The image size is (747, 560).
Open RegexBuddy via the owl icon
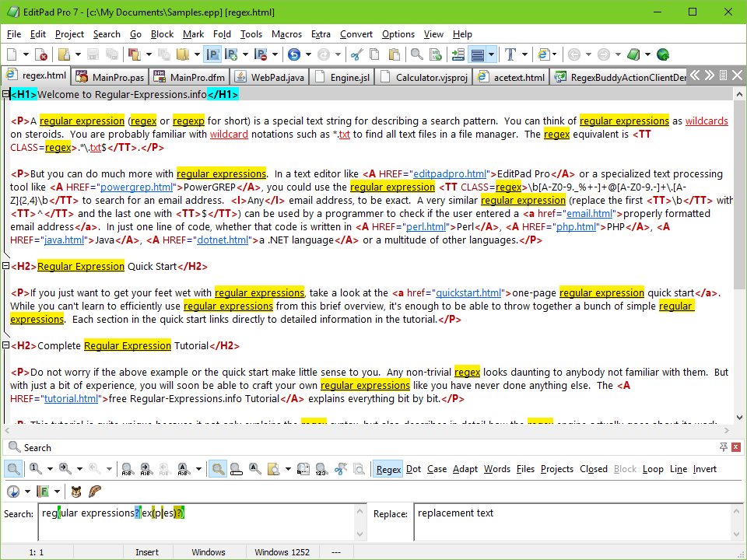pos(76,492)
